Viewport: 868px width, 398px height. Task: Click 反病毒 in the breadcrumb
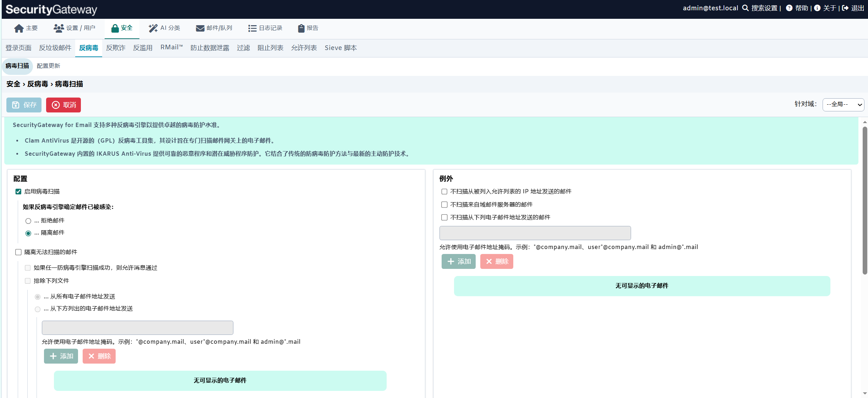click(38, 84)
